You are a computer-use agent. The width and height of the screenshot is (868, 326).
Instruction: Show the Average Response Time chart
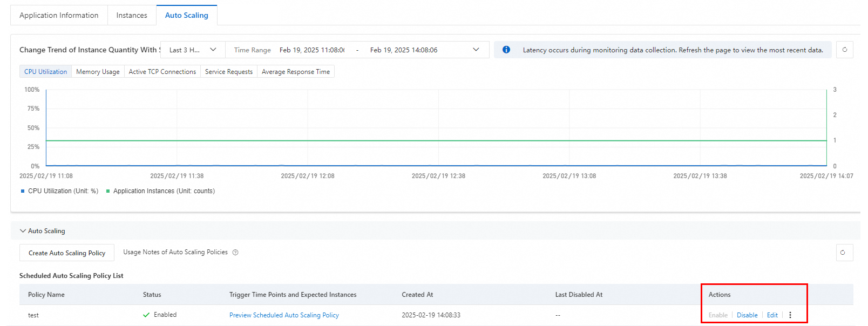(296, 72)
